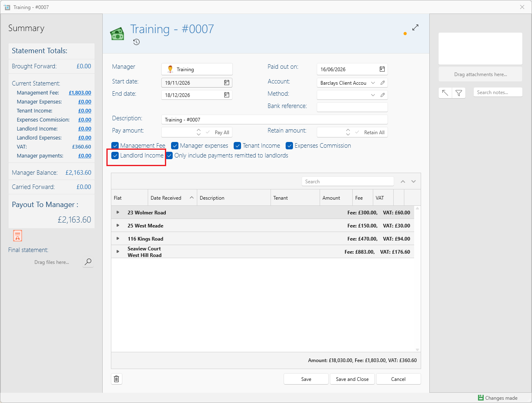Uncheck the Tenant Income checkbox
The width and height of the screenshot is (532, 403).
tap(237, 146)
